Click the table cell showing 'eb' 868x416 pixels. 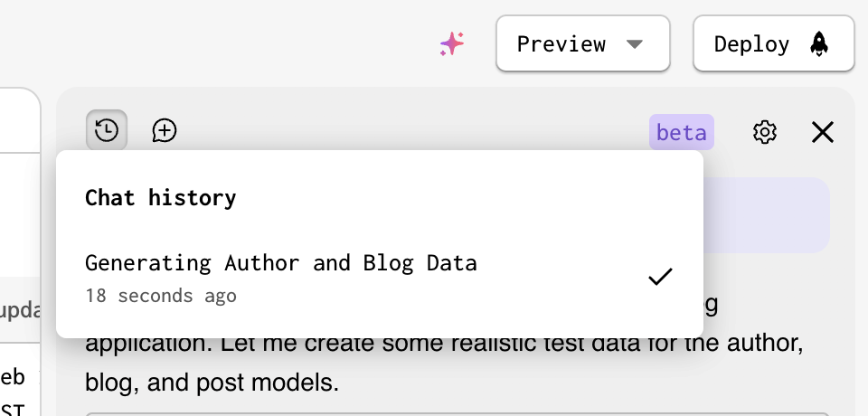pos(13,377)
